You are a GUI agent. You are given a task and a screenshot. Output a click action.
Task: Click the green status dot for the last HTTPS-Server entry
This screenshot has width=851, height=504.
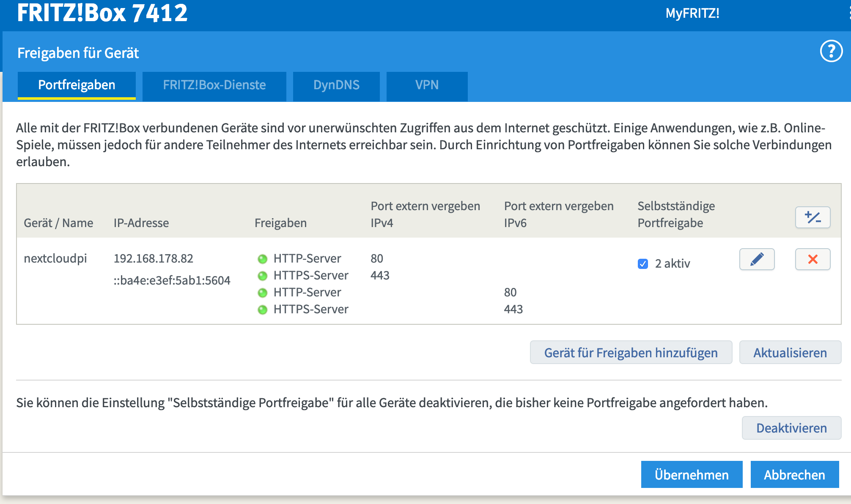click(263, 310)
